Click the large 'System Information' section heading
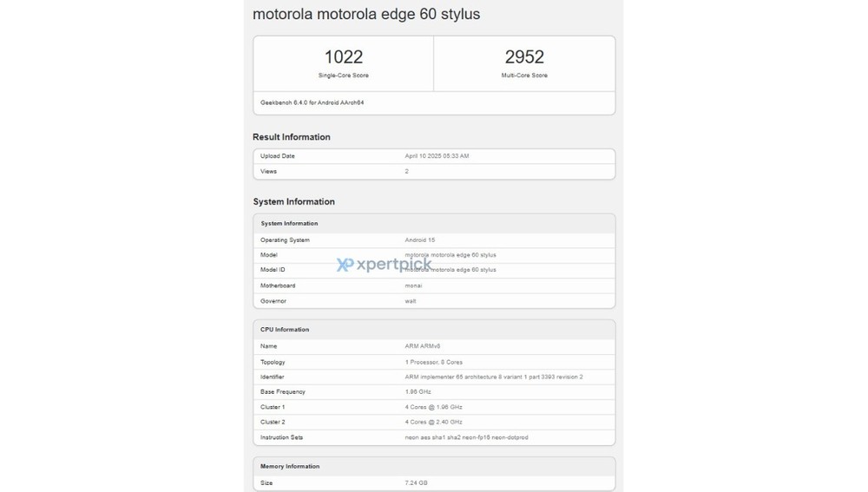Image resolution: width=868 pixels, height=492 pixels. (294, 201)
